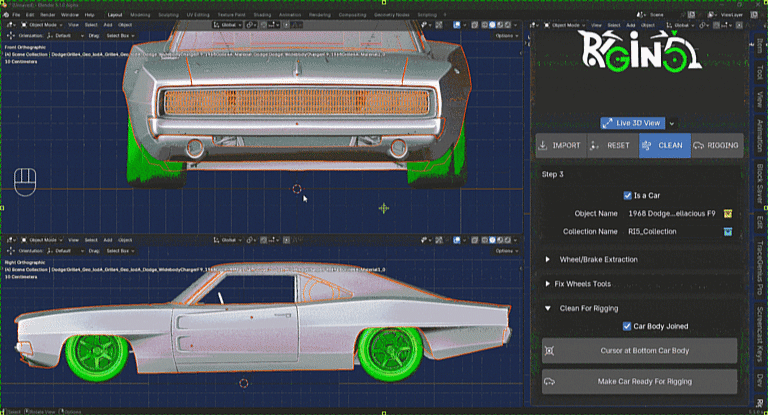Select the RIGGING tab in the Rigin5 panel
Image resolution: width=768 pixels, height=415 pixels.
click(717, 146)
